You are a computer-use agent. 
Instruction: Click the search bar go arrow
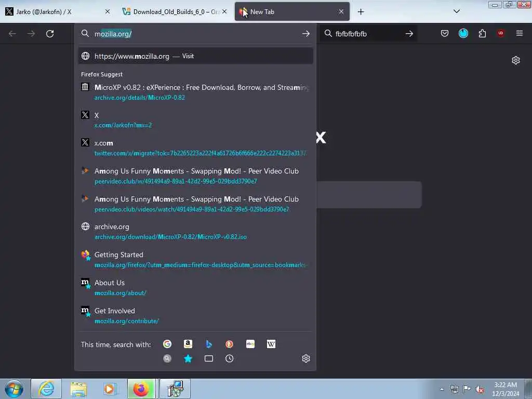pyautogui.click(x=409, y=34)
